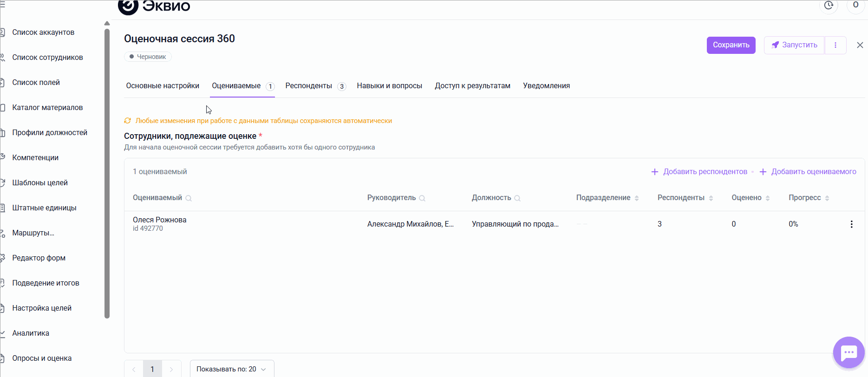This screenshot has height=377, width=868.
Task: Sort by Оценено column
Action: point(768,198)
